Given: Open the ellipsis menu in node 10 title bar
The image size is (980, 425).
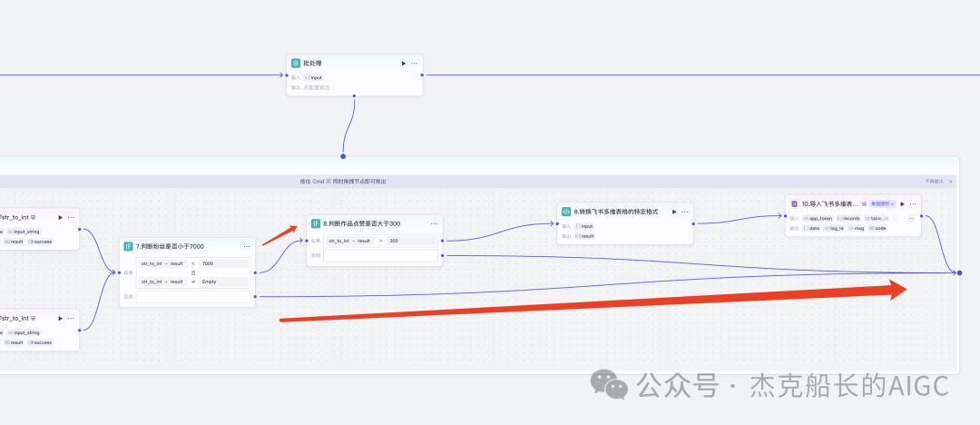Looking at the screenshot, I should 913,204.
